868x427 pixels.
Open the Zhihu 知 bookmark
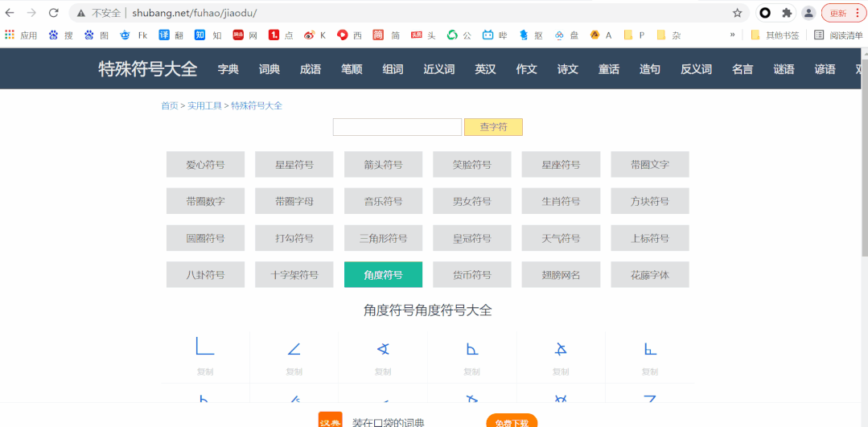(x=208, y=35)
